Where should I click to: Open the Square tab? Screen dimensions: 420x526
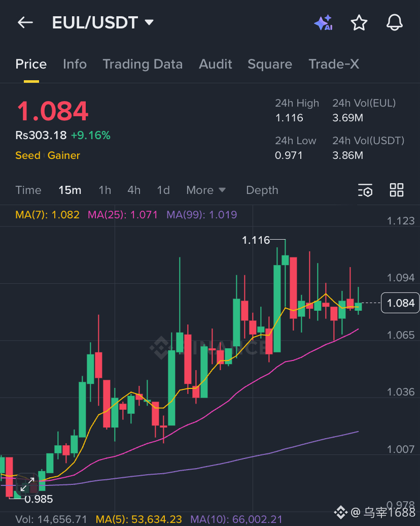pos(270,64)
